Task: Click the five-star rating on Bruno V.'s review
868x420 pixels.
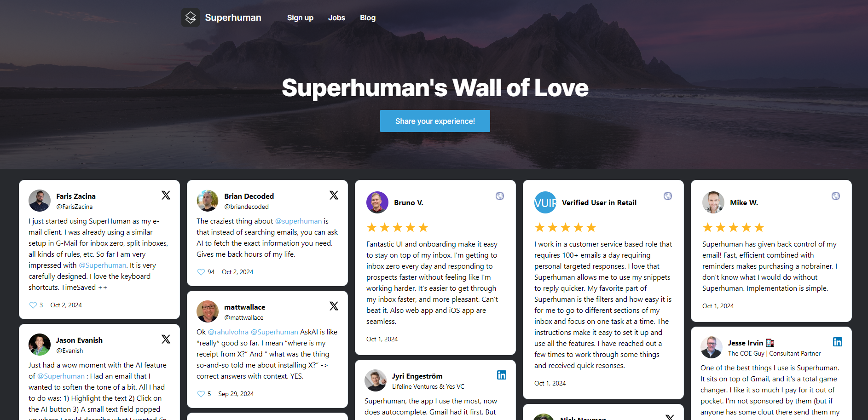Action: coord(398,227)
